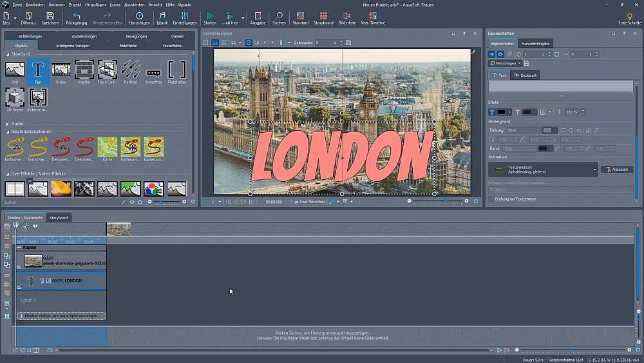Expand the Audio section in toolbox
The height and width of the screenshot is (363, 644).
(8, 123)
